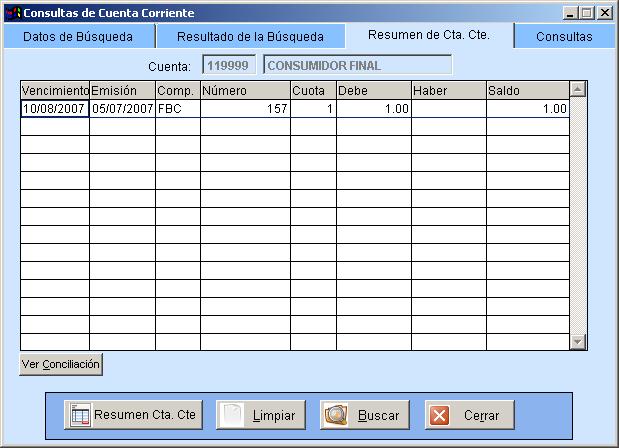619x448 pixels.
Task: Click the application icon in title bar
Action: tap(12, 13)
